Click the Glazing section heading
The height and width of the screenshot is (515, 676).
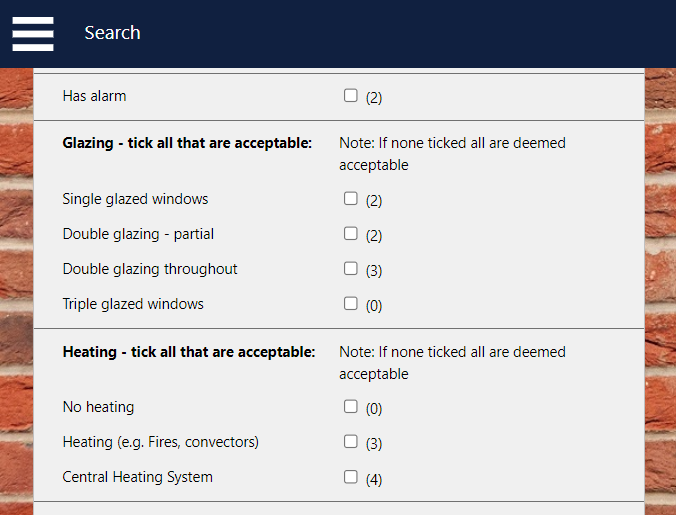[x=187, y=143]
